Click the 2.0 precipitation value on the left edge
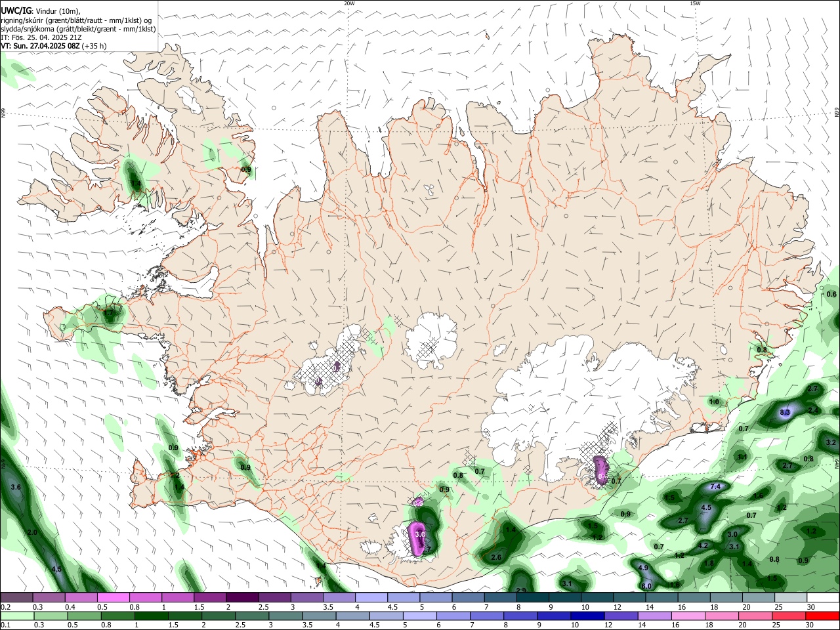The image size is (840, 630). pyautogui.click(x=32, y=532)
